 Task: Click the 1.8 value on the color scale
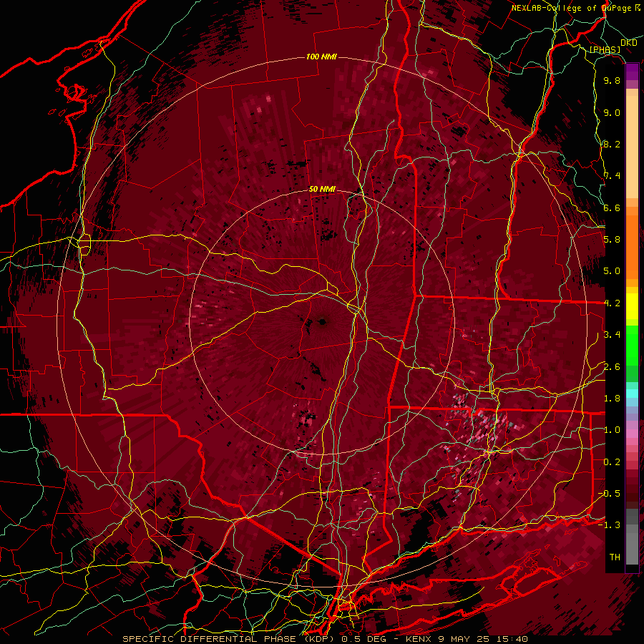coord(612,399)
